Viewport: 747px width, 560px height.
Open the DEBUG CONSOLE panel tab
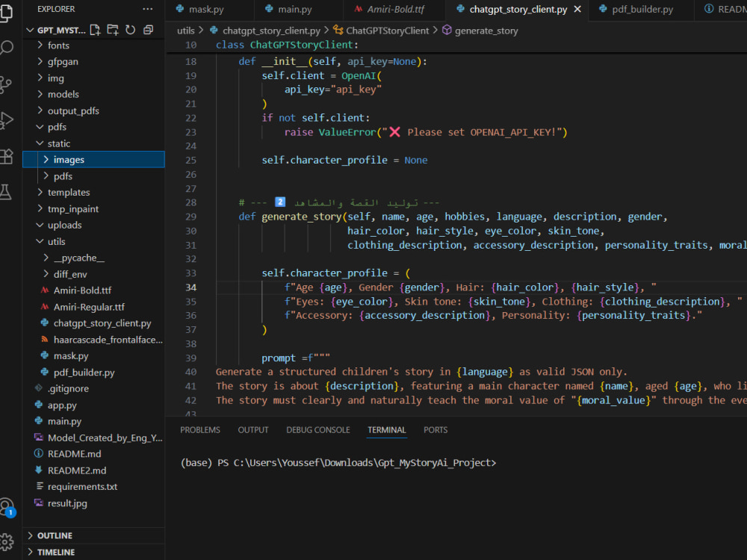pos(318,430)
